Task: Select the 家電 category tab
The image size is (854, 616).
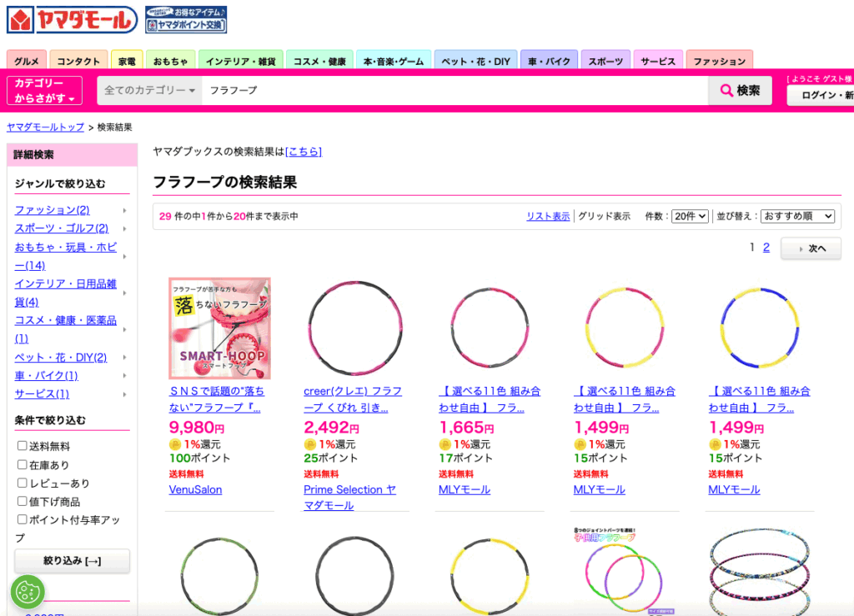Action: (x=127, y=61)
